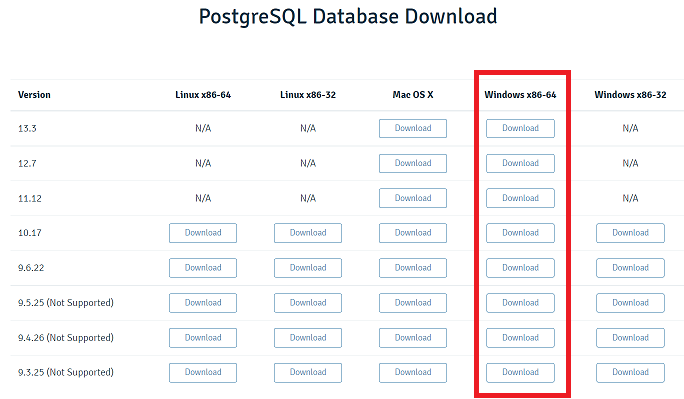Click the PostgreSQL Database Download heading
The width and height of the screenshot is (684, 399).
pos(348,17)
